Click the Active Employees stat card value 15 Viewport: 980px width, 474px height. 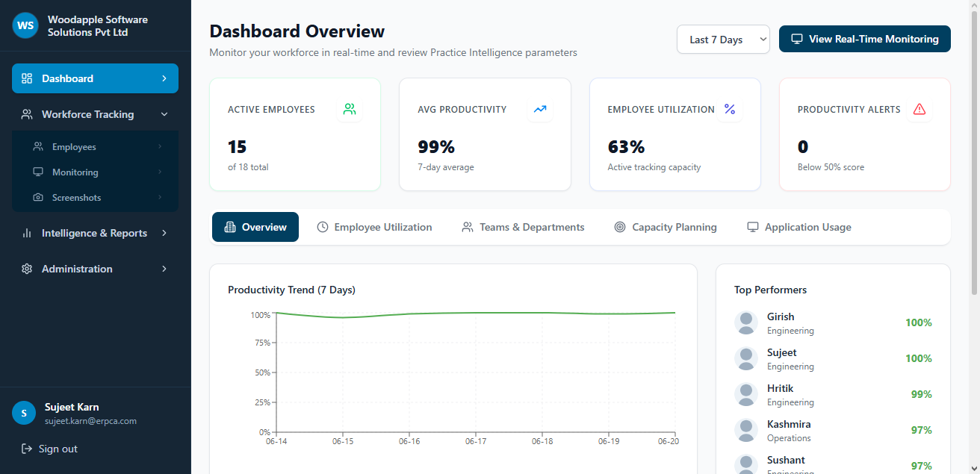tap(237, 146)
